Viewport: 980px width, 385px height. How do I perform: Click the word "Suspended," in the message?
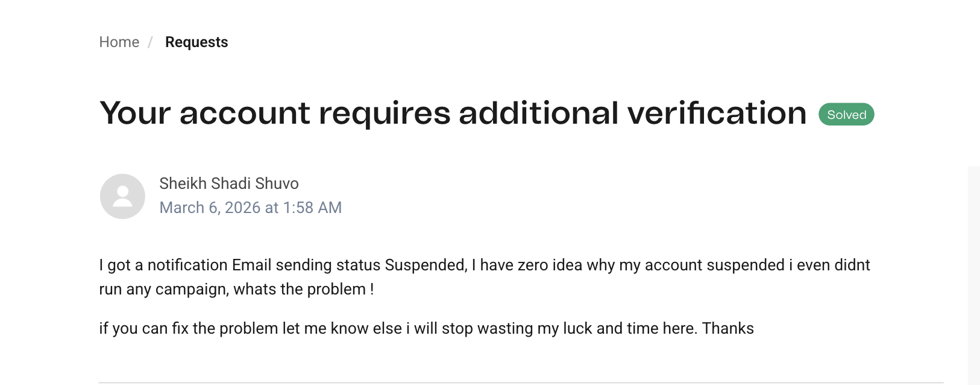point(426,265)
